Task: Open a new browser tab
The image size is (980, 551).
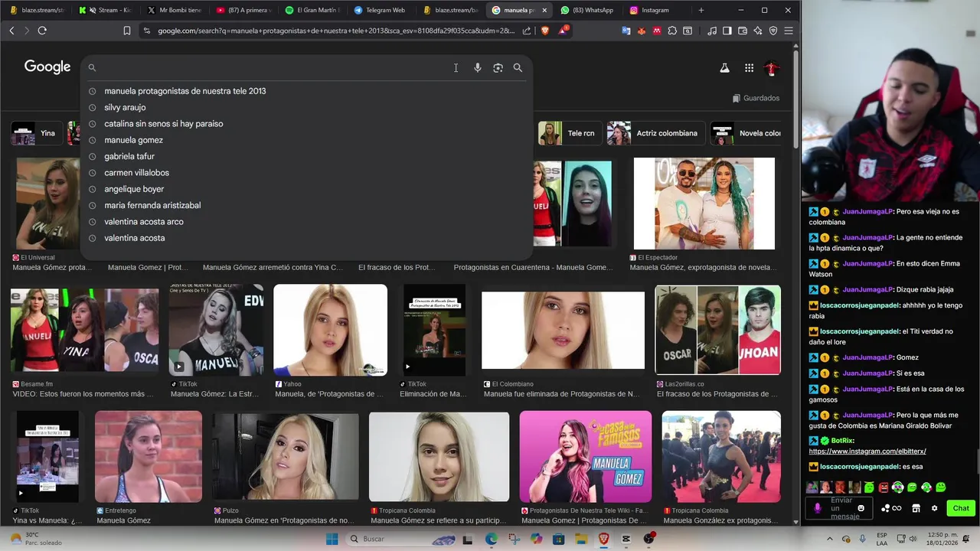Action: pyautogui.click(x=701, y=10)
